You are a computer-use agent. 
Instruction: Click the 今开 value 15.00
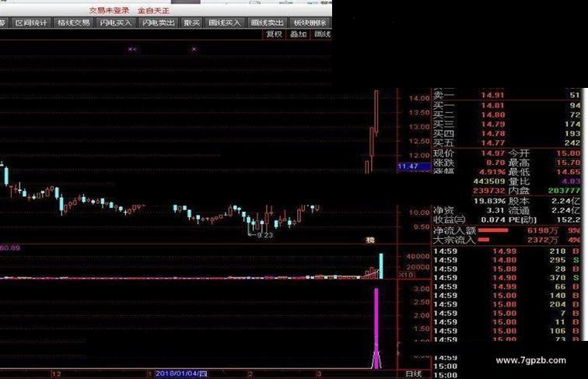569,153
